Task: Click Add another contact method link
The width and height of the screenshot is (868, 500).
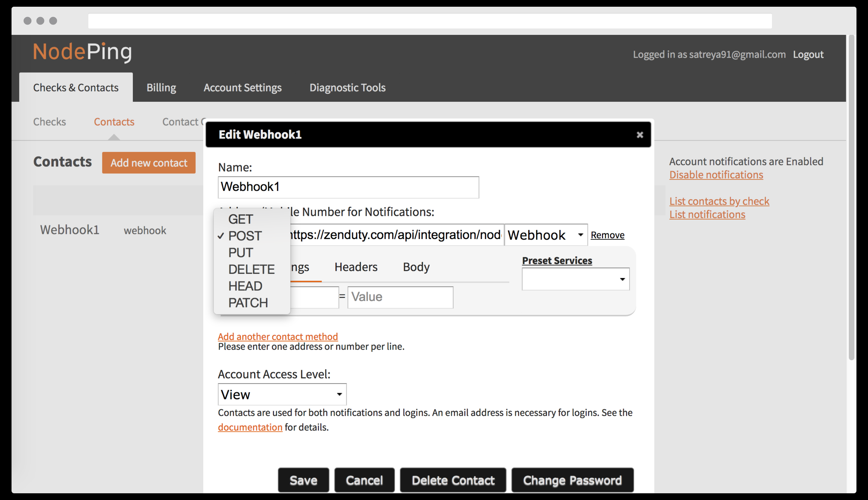Action: [x=277, y=336]
